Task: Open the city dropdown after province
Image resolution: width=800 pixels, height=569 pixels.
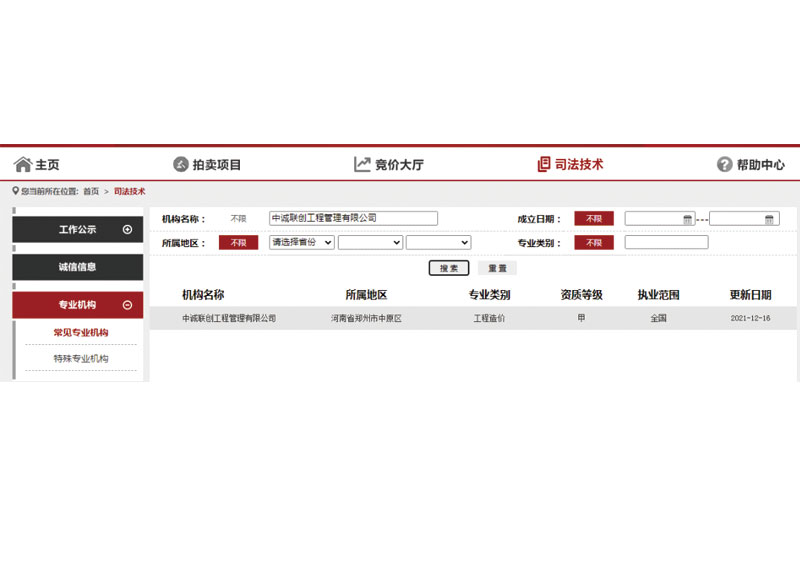Action: coord(370,242)
